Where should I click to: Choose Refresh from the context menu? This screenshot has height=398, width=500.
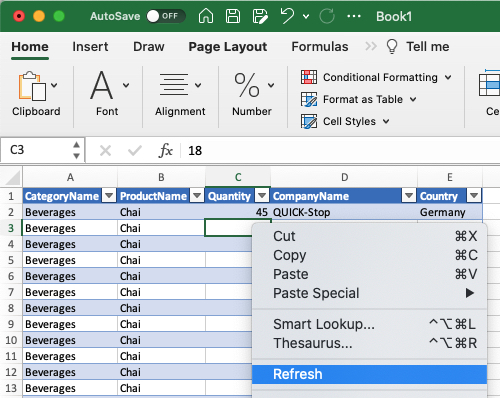369,374
